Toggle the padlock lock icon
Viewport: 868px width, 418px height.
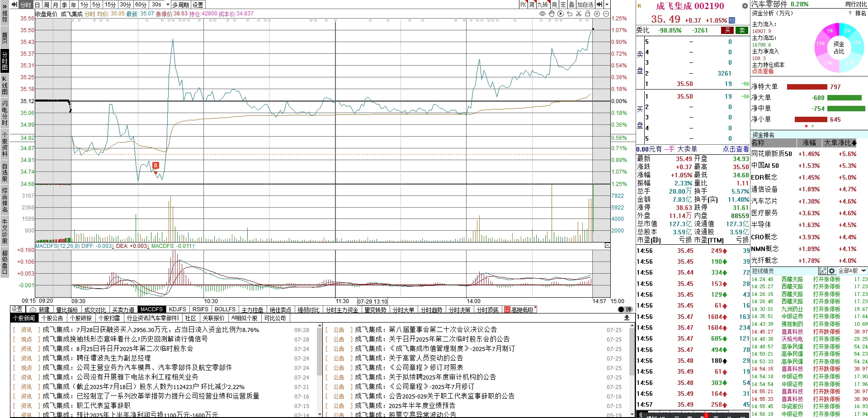coord(588,14)
